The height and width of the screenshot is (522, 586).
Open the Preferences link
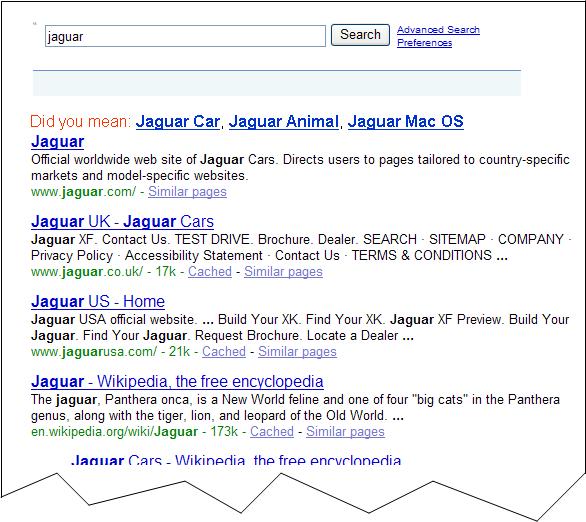pos(424,43)
